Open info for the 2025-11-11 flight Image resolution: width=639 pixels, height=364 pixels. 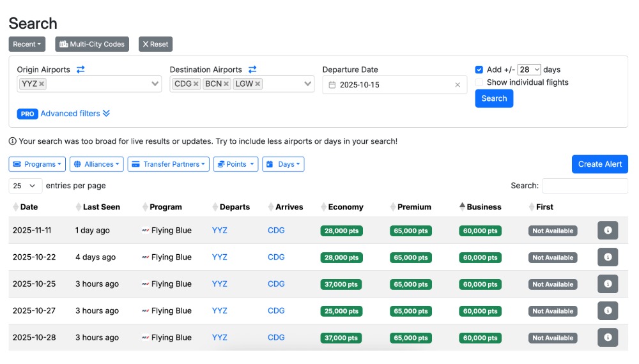(607, 231)
